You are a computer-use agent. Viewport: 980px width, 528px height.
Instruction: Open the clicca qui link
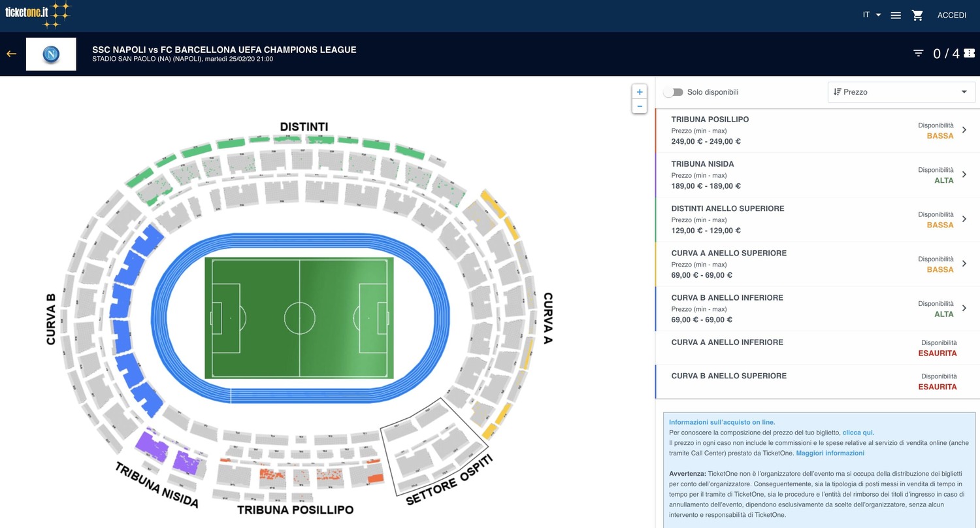point(858,433)
